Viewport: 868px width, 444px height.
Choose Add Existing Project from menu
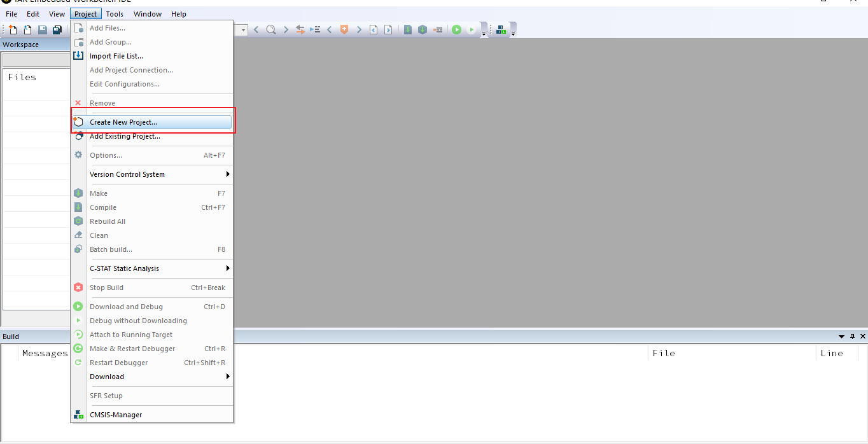coord(125,136)
